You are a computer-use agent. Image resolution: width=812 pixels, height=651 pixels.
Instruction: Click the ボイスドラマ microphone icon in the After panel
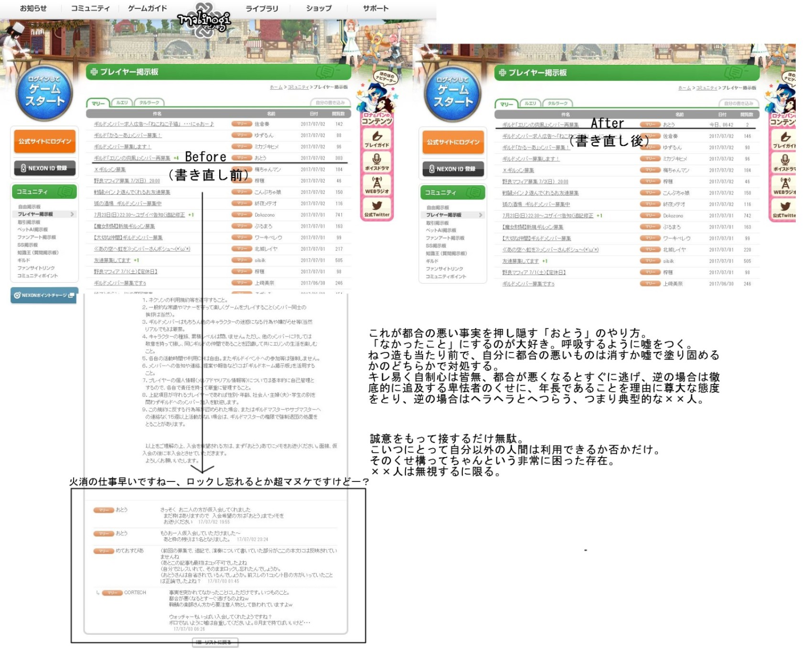[x=785, y=160]
